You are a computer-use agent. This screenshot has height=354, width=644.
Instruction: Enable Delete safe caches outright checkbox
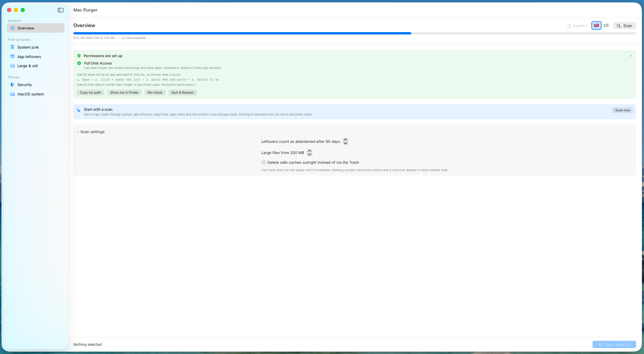point(264,162)
